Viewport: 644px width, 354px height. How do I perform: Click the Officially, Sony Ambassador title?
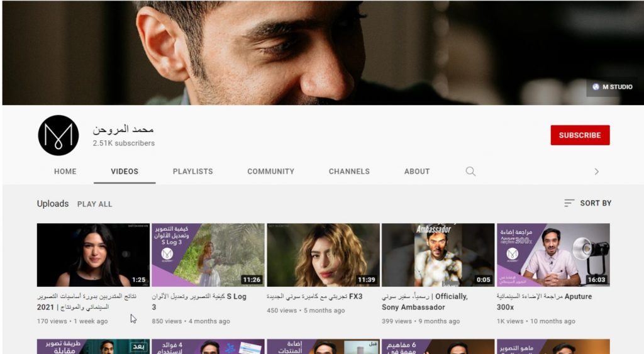[425, 301]
